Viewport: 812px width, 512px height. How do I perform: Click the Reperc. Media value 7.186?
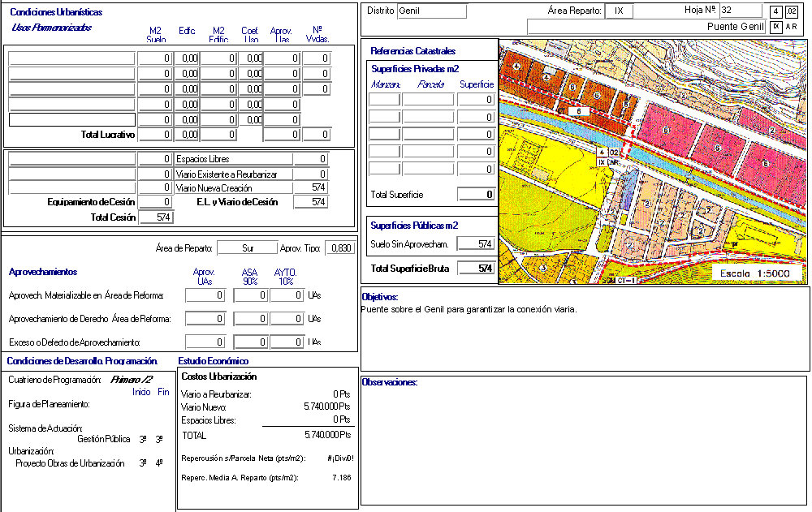[342, 478]
